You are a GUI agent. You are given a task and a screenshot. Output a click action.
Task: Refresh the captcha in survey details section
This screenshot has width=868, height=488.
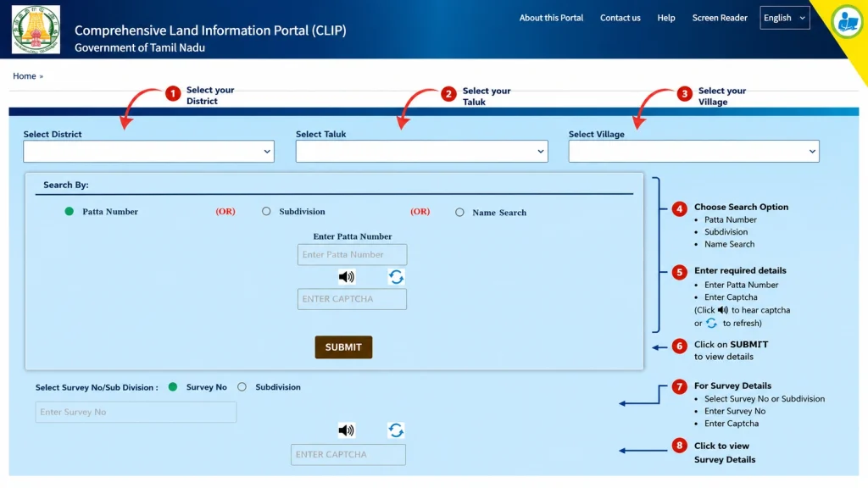click(x=396, y=430)
